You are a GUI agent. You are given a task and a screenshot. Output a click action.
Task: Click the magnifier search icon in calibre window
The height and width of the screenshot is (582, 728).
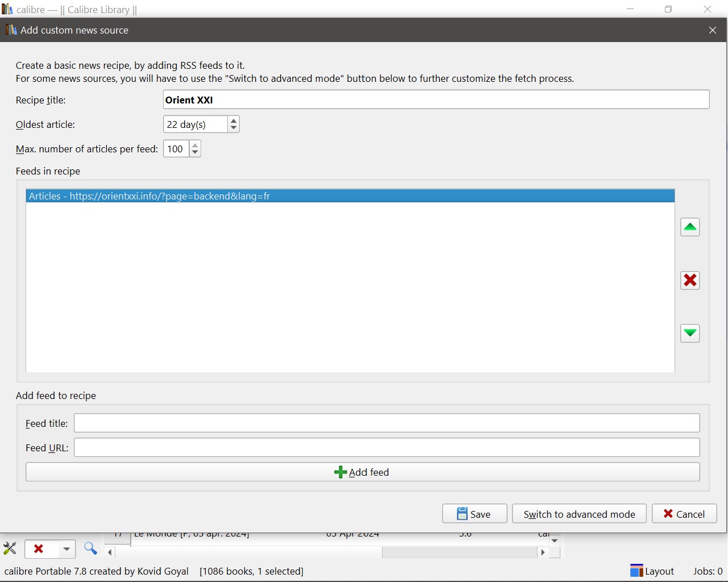(90, 548)
